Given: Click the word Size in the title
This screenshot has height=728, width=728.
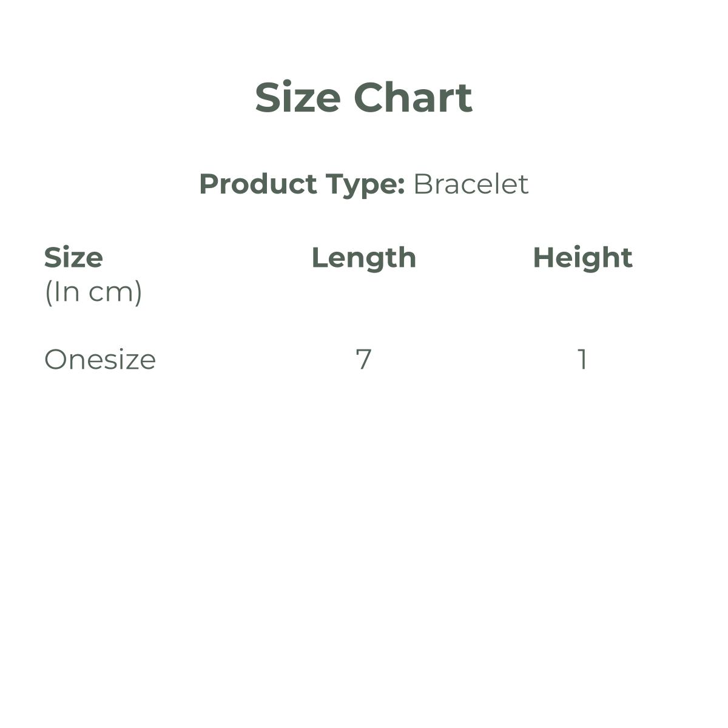Looking at the screenshot, I should 297,98.
